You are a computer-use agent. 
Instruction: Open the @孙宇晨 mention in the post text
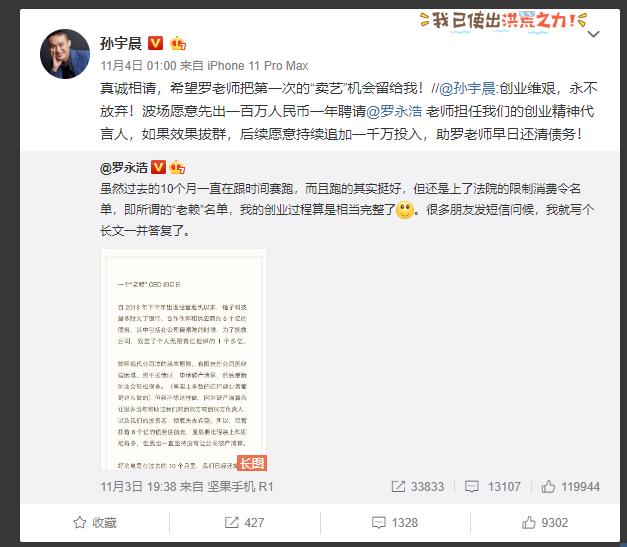coord(467,88)
